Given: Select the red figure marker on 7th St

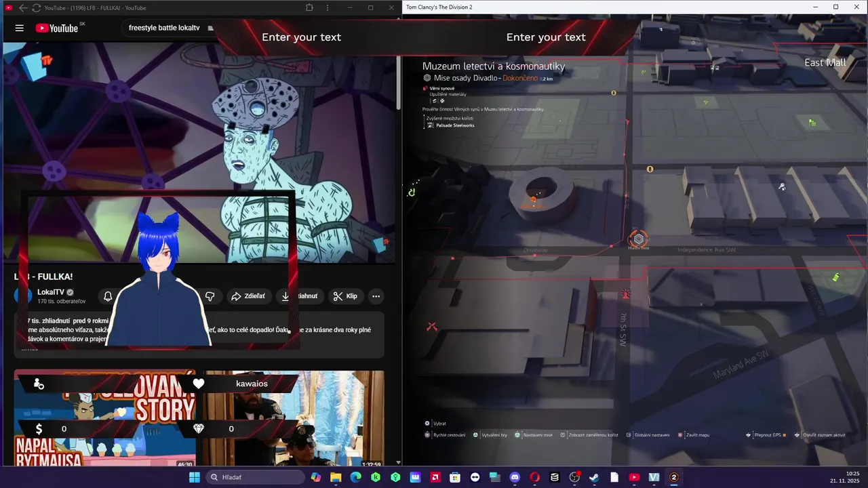Looking at the screenshot, I should click(625, 294).
